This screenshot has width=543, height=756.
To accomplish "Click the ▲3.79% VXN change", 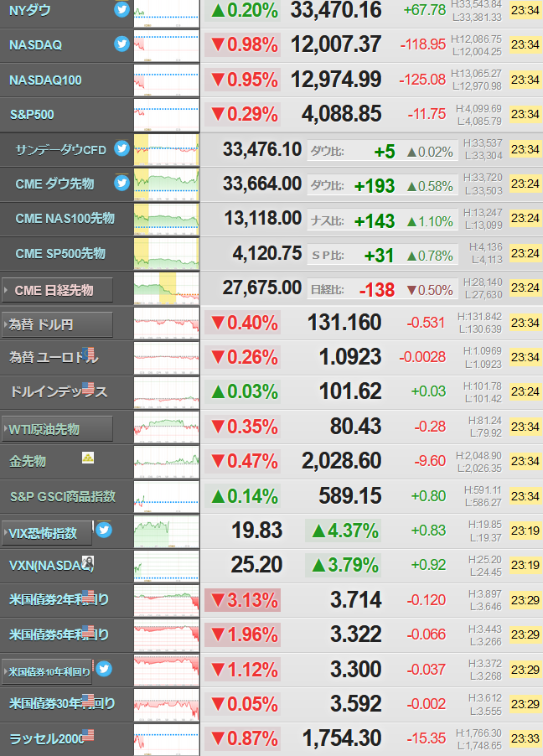I will pyautogui.click(x=344, y=565).
